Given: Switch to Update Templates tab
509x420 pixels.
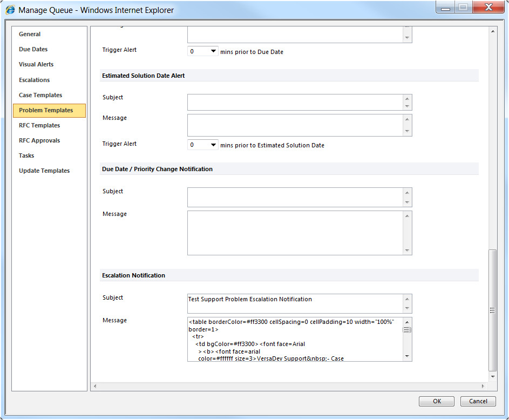Looking at the screenshot, I should pyautogui.click(x=44, y=171).
